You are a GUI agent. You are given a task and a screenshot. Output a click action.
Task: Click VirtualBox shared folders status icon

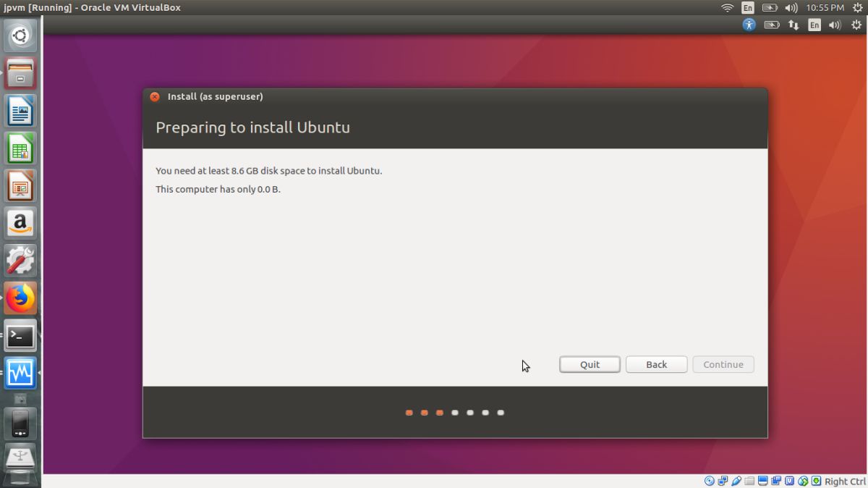749,481
